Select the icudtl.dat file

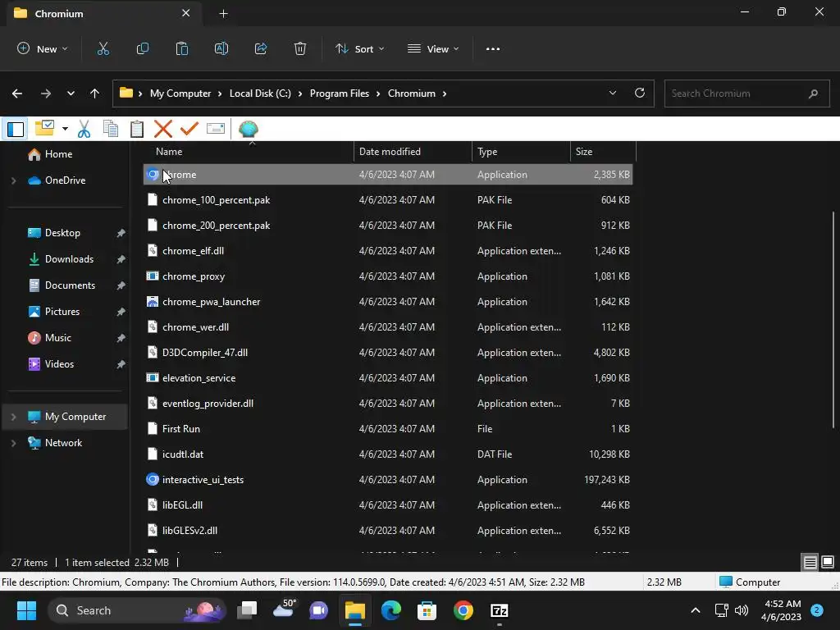(388, 454)
